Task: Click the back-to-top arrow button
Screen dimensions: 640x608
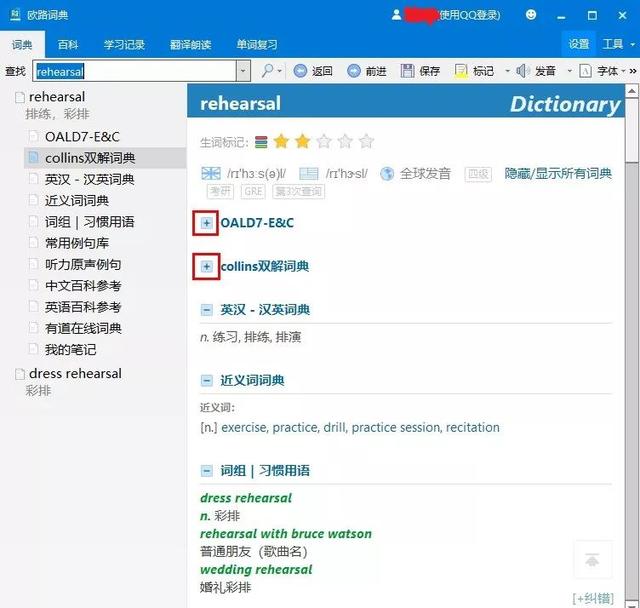Action: 592,560
